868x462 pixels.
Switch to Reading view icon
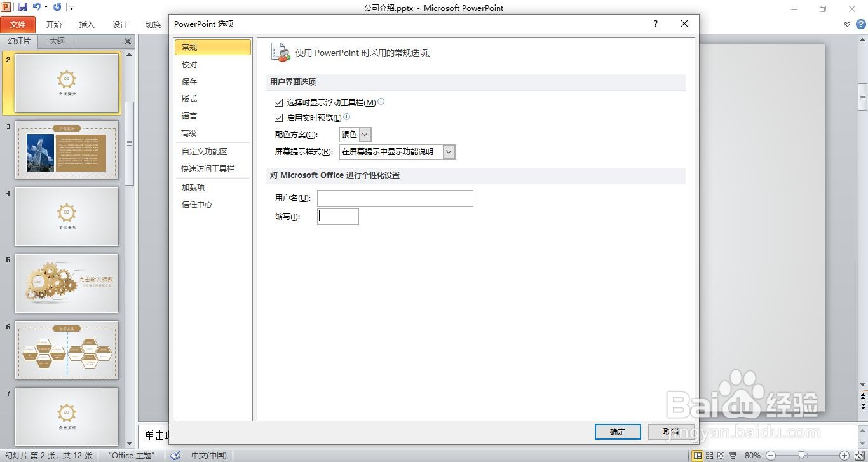coord(721,456)
